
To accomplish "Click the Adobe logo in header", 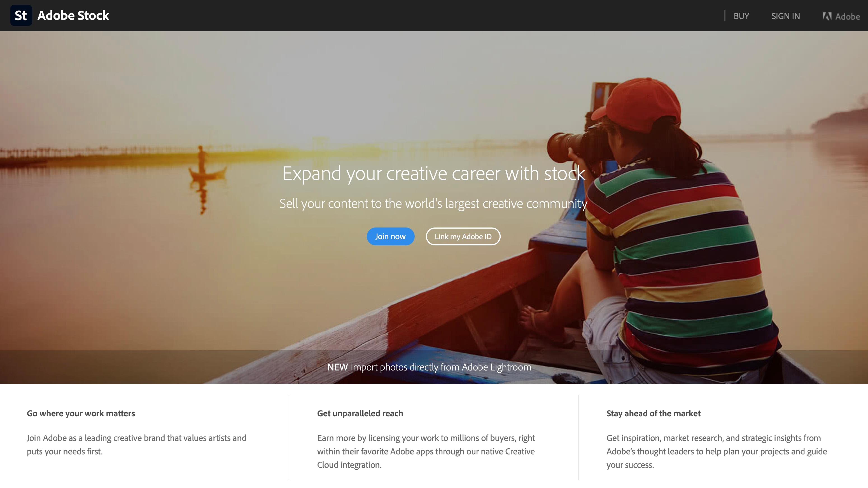I will [841, 16].
